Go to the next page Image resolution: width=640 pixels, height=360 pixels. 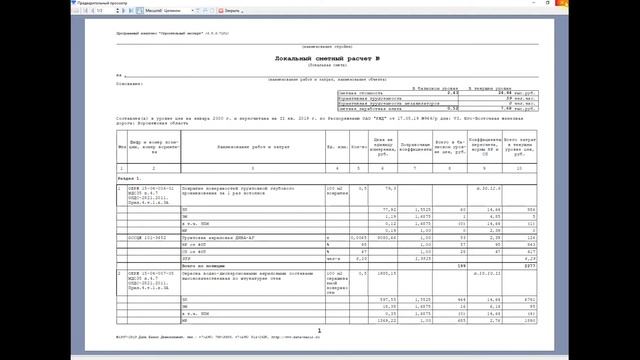click(124, 11)
